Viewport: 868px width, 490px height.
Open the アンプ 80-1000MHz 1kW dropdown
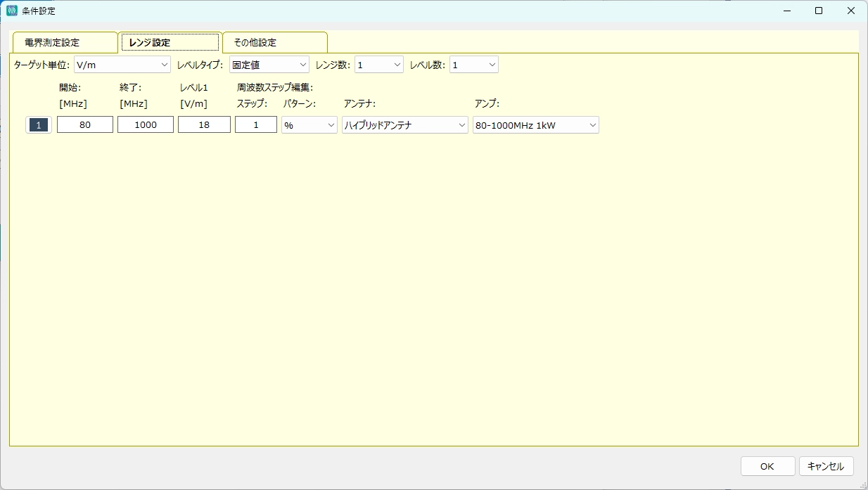[535, 125]
